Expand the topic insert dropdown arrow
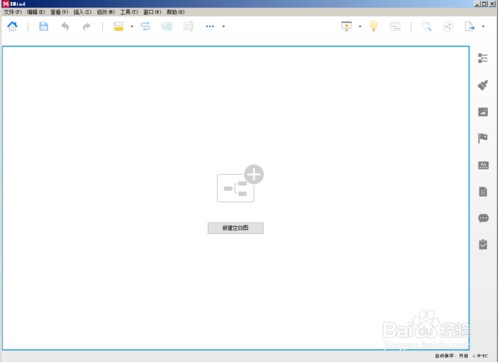The width and height of the screenshot is (498, 362). point(132,26)
